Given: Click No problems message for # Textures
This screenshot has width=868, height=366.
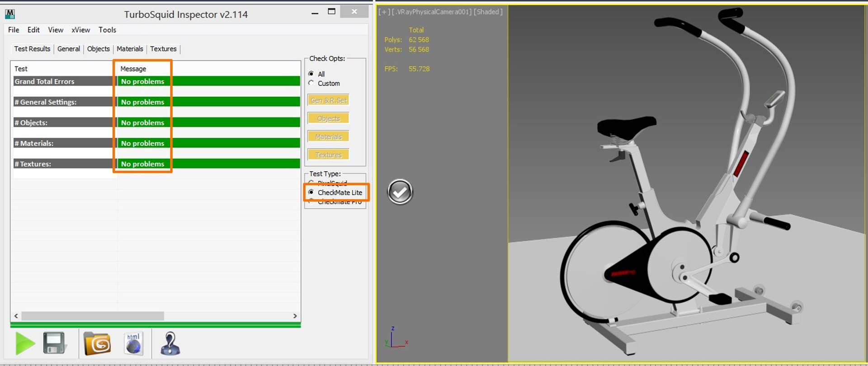Looking at the screenshot, I should pos(142,164).
